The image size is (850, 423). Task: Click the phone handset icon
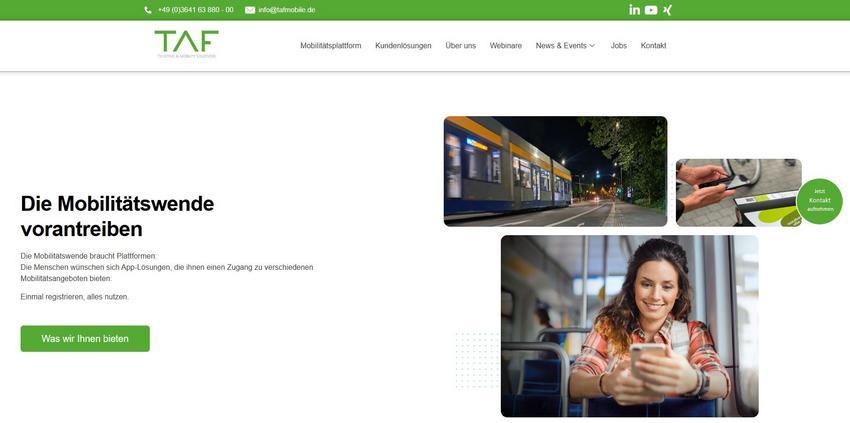[x=148, y=10]
